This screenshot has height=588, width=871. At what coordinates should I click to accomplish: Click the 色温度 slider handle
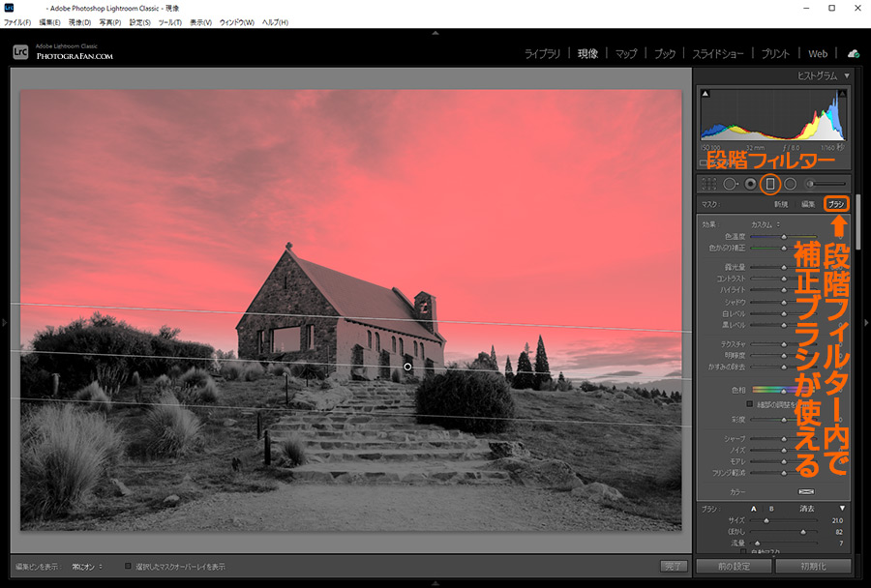tap(784, 237)
